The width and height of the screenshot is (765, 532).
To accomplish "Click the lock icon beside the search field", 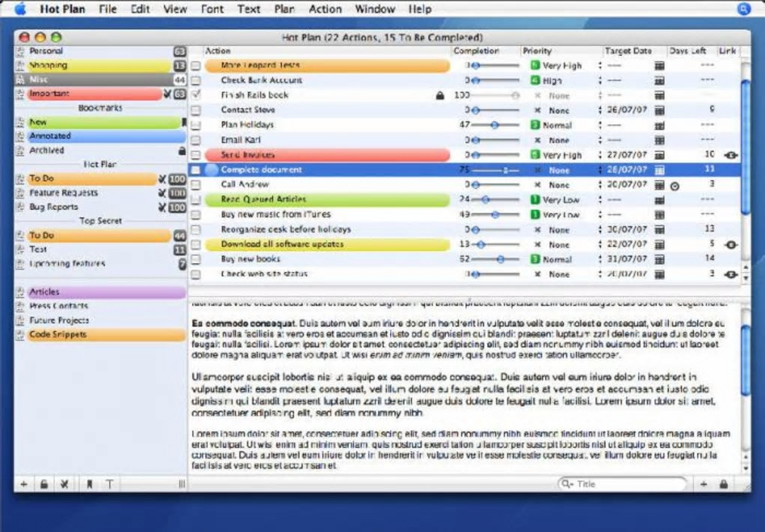I will point(724,484).
